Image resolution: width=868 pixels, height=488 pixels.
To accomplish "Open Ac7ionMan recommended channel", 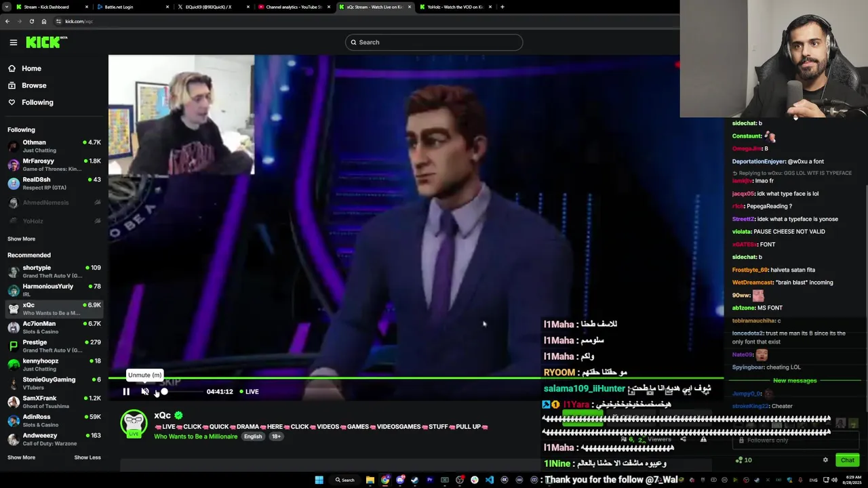I will tap(54, 327).
